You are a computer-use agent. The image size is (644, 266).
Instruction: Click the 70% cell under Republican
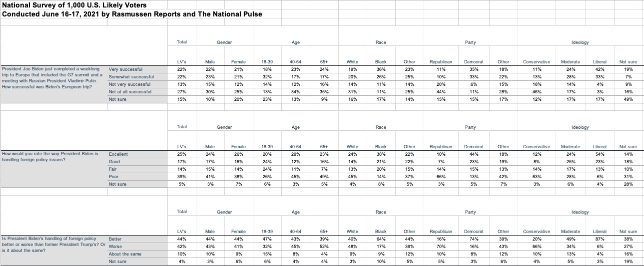(x=441, y=247)
